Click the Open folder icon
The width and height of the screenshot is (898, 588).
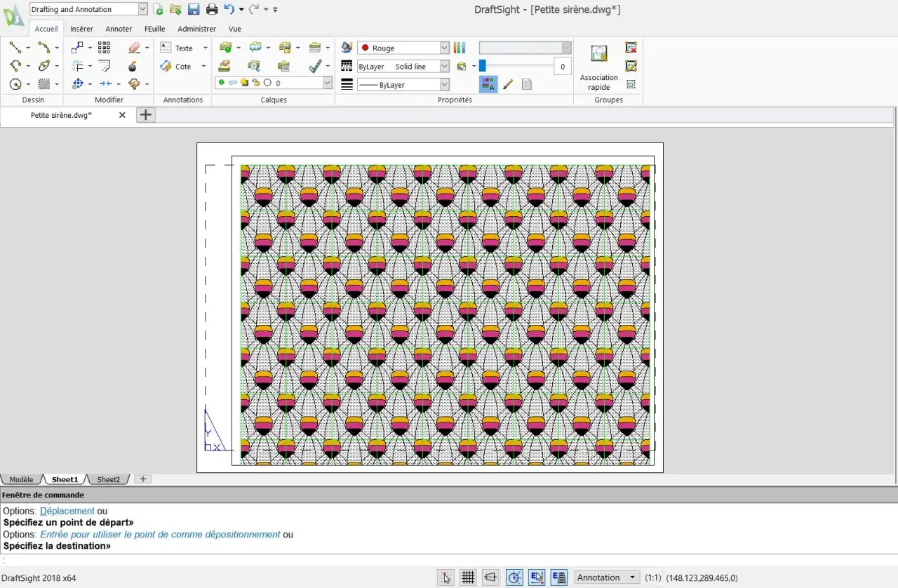[x=175, y=9]
